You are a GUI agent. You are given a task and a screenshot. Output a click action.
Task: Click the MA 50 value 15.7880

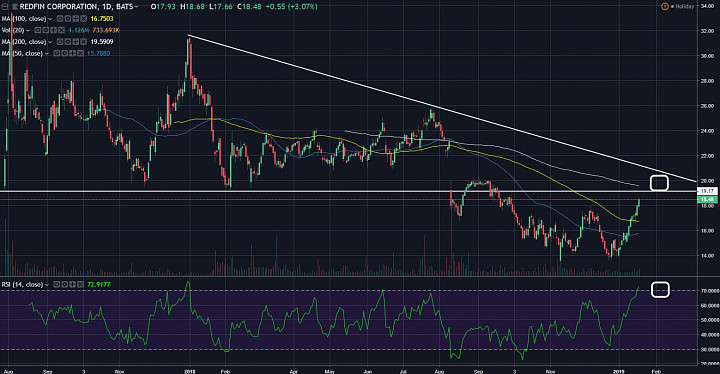[x=98, y=53]
